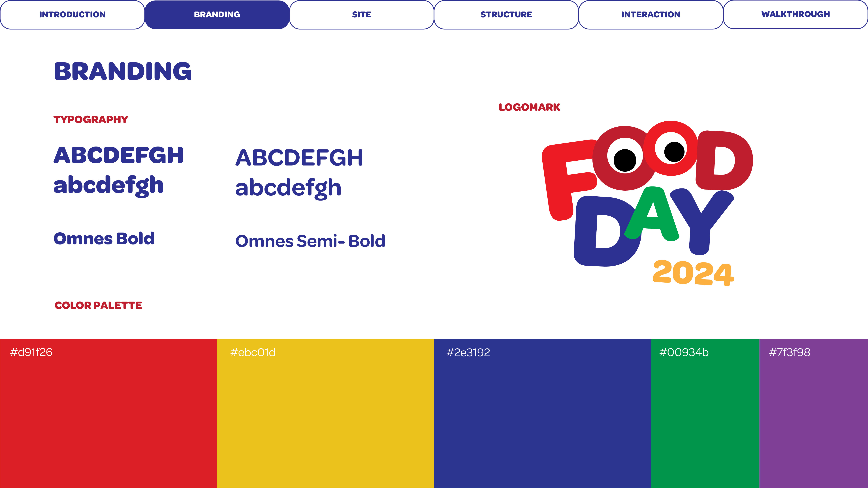Viewport: 868px width, 488px height.
Task: Click the orange 2024 in the logomark
Action: [693, 273]
